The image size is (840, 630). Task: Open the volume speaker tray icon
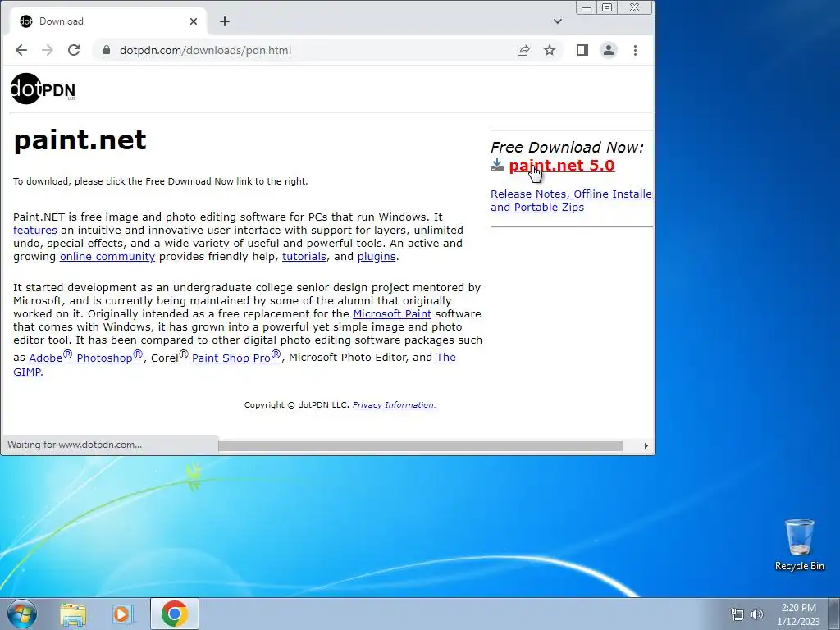click(x=756, y=614)
